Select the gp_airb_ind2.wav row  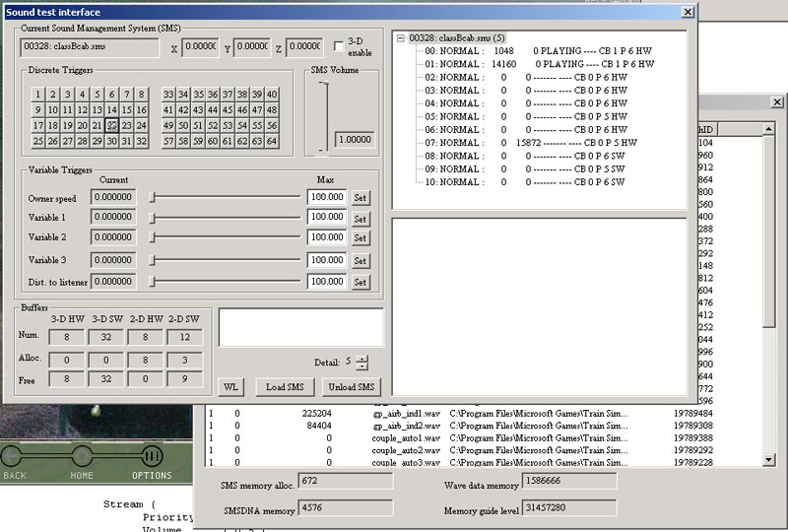pyautogui.click(x=484, y=426)
